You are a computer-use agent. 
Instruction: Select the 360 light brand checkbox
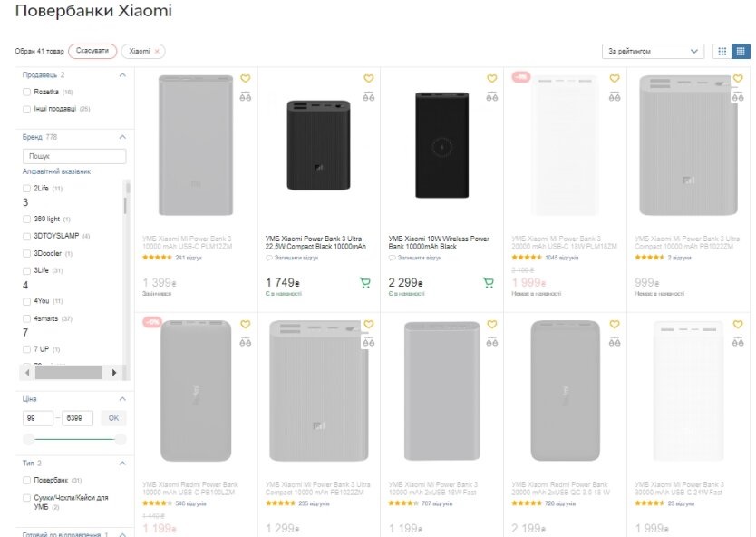pyautogui.click(x=26, y=219)
